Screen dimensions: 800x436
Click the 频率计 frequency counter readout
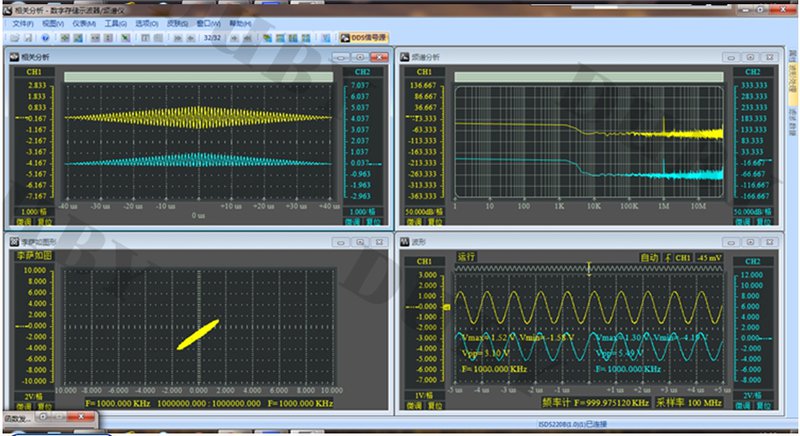pos(595,403)
